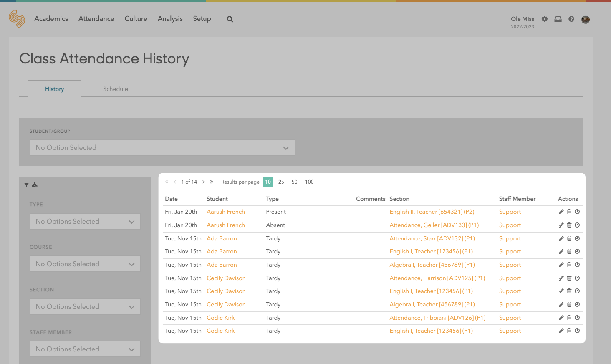
Task: Open the Academics menu
Action: pyautogui.click(x=51, y=19)
